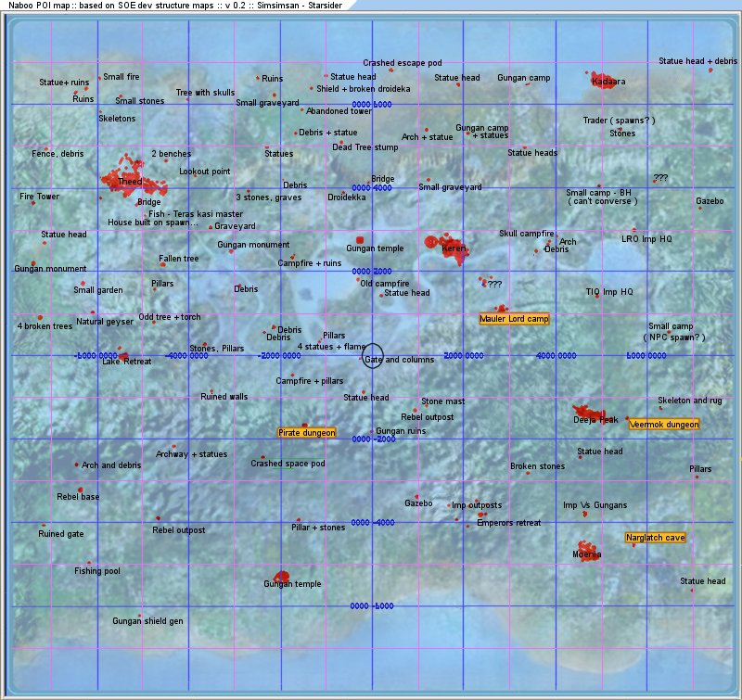Select the Abandoned tower label
Image resolution: width=742 pixels, height=700 pixels.
pos(339,111)
